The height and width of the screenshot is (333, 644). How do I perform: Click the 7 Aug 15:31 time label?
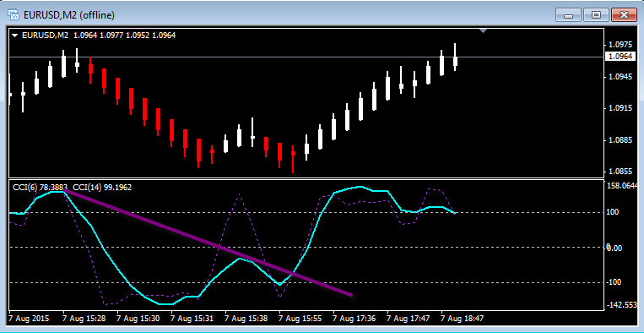click(192, 319)
